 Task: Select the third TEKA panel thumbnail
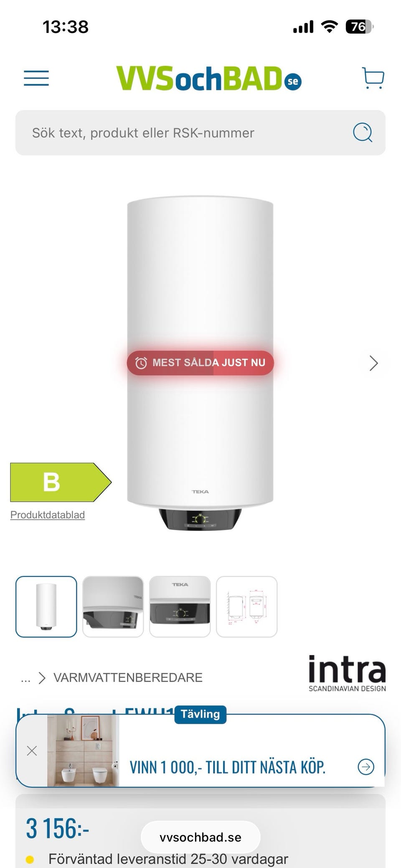(180, 607)
